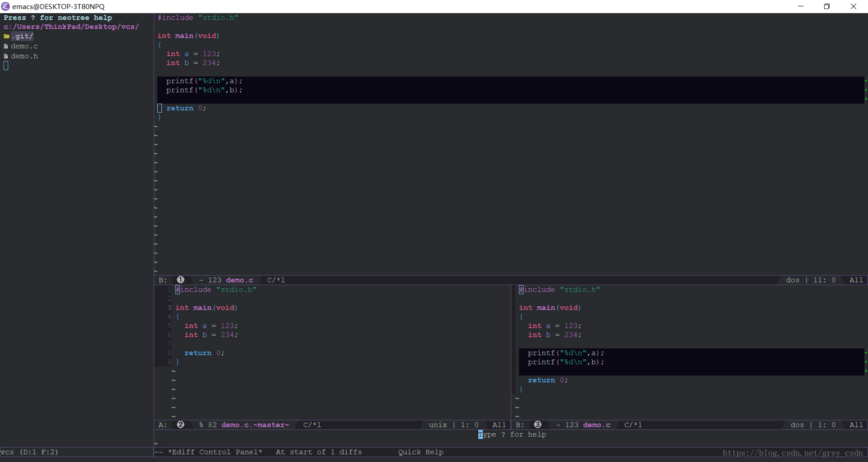Toggle the unix encoding indicator on buffer A

[438, 424]
